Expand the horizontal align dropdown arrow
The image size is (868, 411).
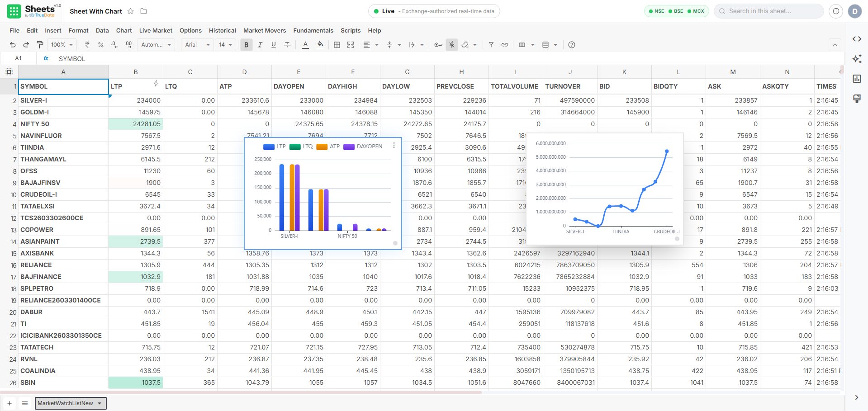click(x=377, y=45)
